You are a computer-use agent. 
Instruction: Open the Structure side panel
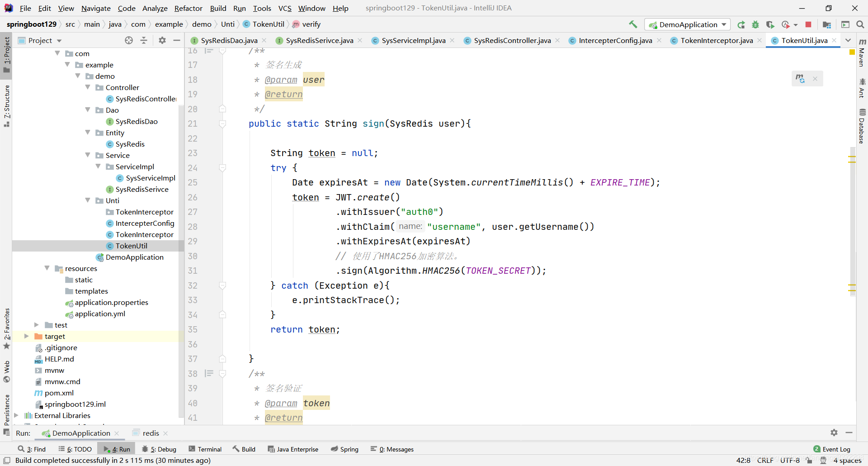click(7, 106)
